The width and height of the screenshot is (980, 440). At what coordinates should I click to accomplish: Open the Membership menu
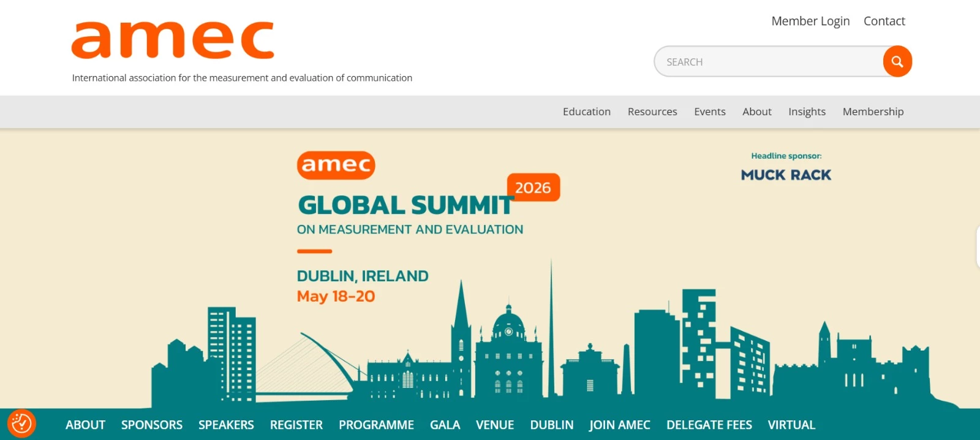coord(873,112)
